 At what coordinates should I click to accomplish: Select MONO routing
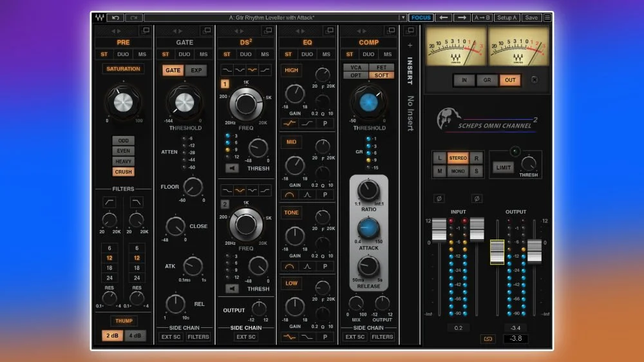tap(458, 171)
